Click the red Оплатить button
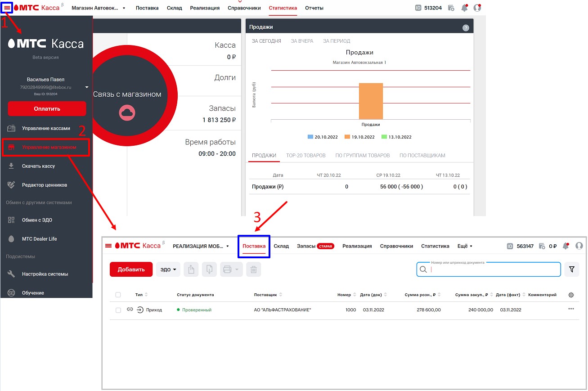The width and height of the screenshot is (588, 391). [x=47, y=108]
